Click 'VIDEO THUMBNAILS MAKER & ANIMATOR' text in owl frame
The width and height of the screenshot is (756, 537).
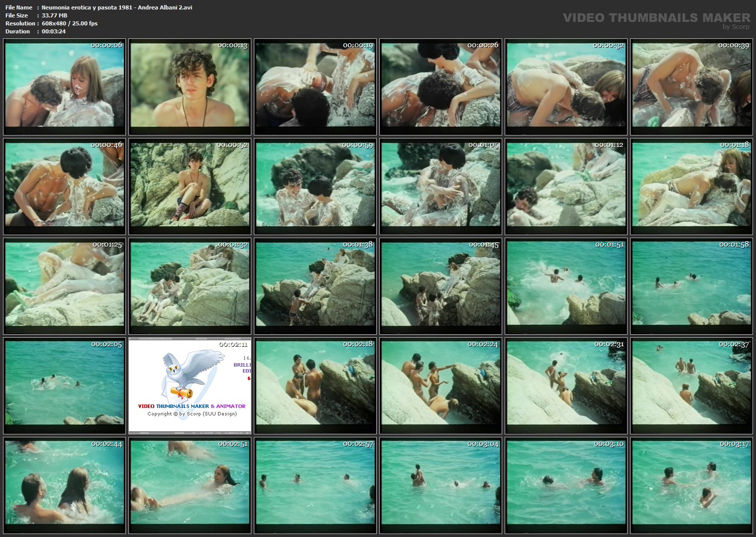tap(192, 406)
